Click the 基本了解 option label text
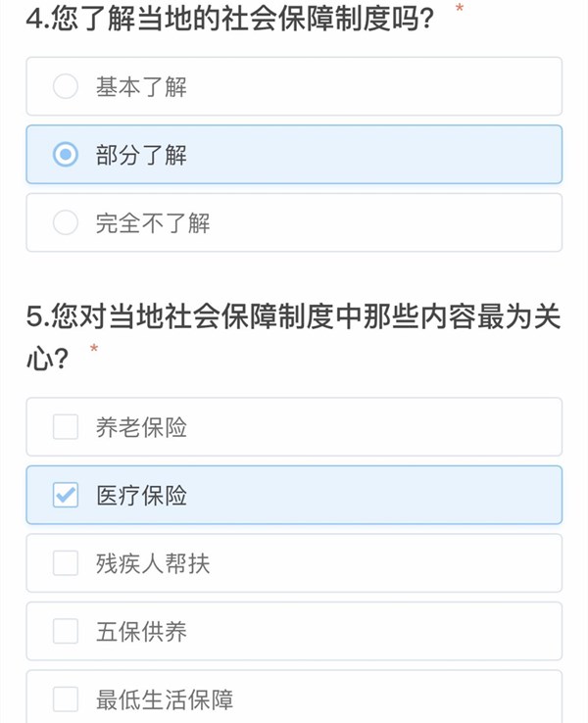The height and width of the screenshot is (723, 588). coord(141,87)
